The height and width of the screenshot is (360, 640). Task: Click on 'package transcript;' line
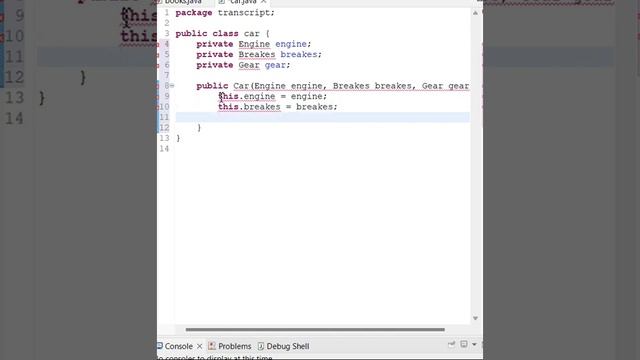(225, 13)
